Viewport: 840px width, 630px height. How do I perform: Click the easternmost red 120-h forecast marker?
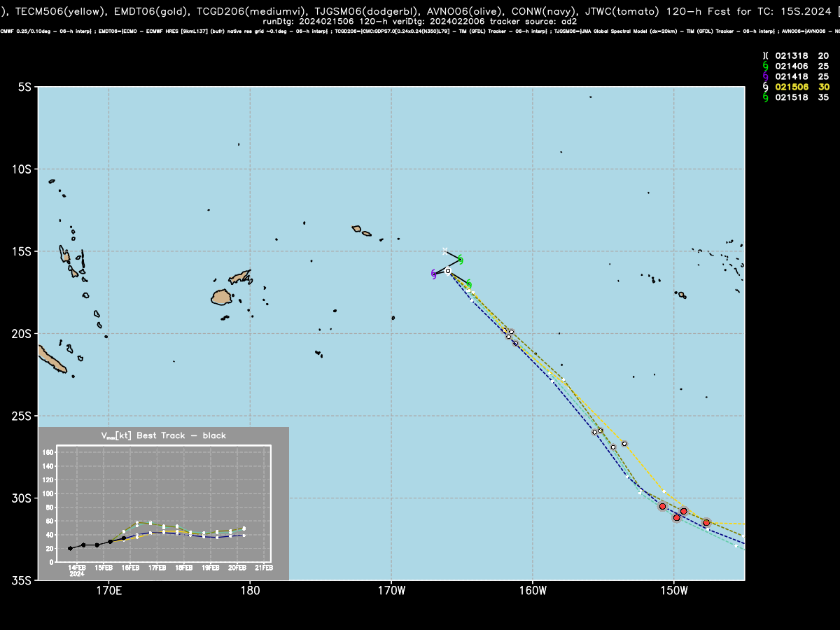[x=707, y=523]
